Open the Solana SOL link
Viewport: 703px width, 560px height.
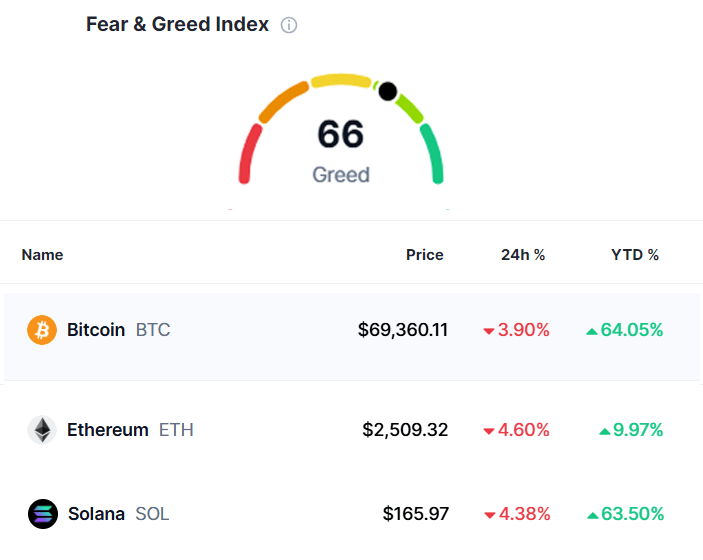118,514
